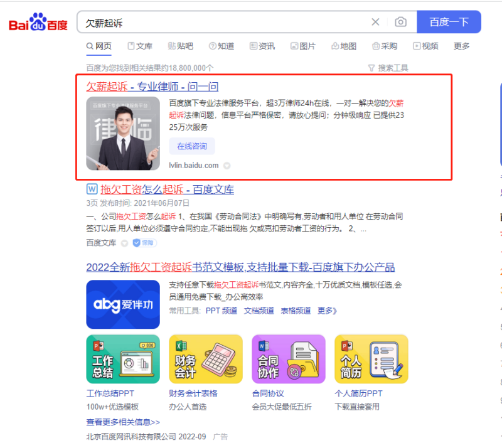
Task: Open 工作总结PPT link
Action: 110,393
